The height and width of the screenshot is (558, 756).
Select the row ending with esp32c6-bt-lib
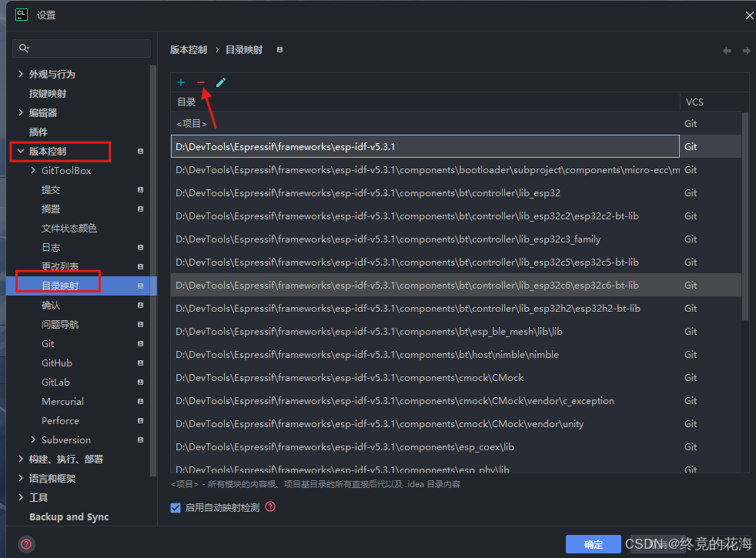pyautogui.click(x=456, y=286)
